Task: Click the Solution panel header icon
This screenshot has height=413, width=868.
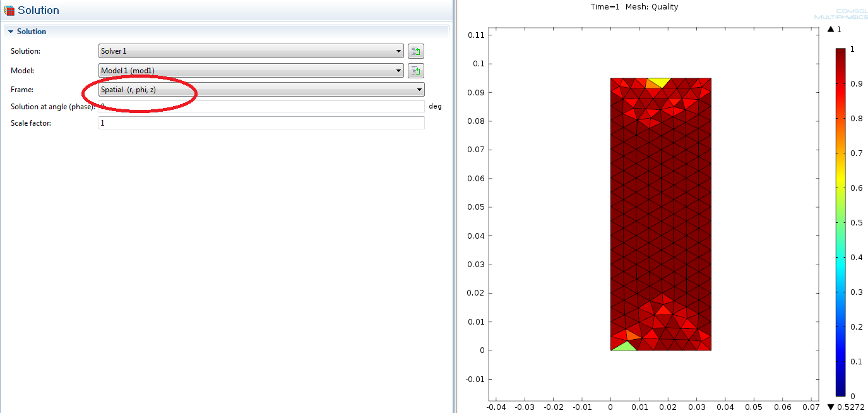Action: 9,11
